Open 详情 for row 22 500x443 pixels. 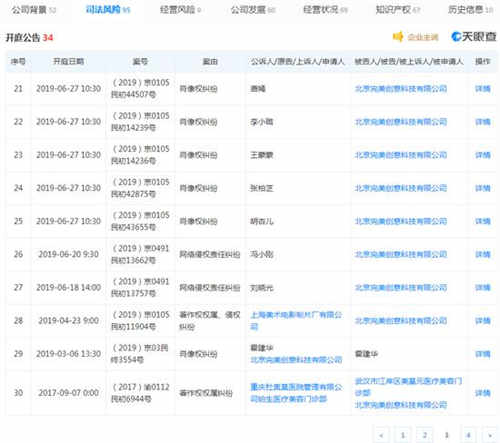483,122
